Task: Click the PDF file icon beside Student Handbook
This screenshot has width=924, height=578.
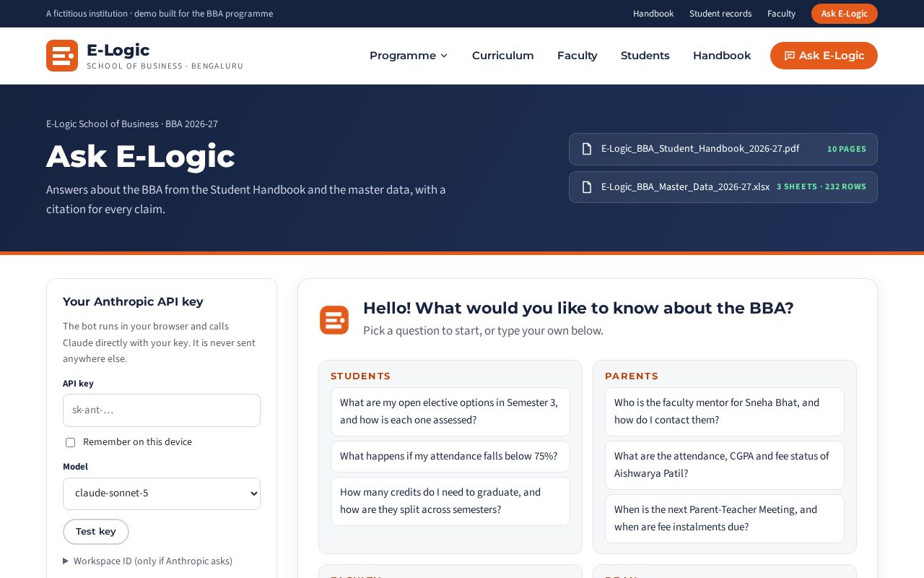Action: 587,149
